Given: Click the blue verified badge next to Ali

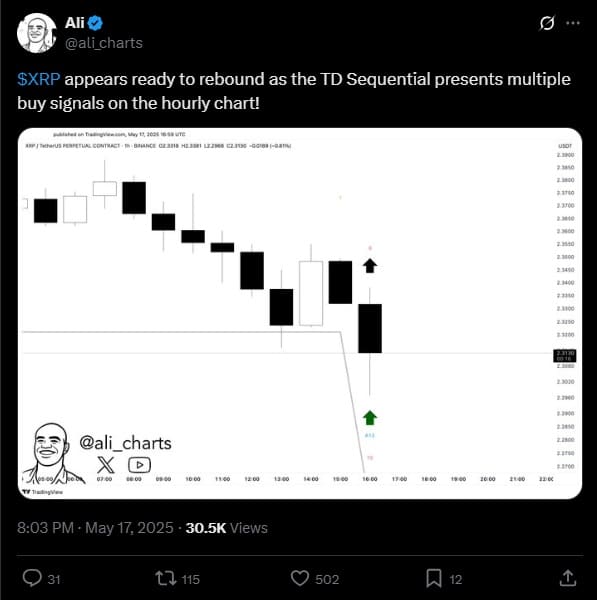Looking at the screenshot, I should (95, 23).
